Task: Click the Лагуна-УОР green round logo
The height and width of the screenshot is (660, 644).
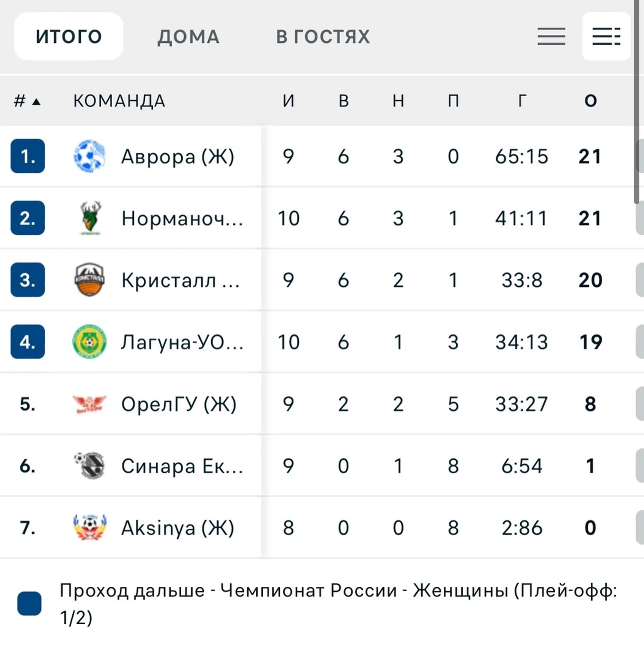Action: 90,341
